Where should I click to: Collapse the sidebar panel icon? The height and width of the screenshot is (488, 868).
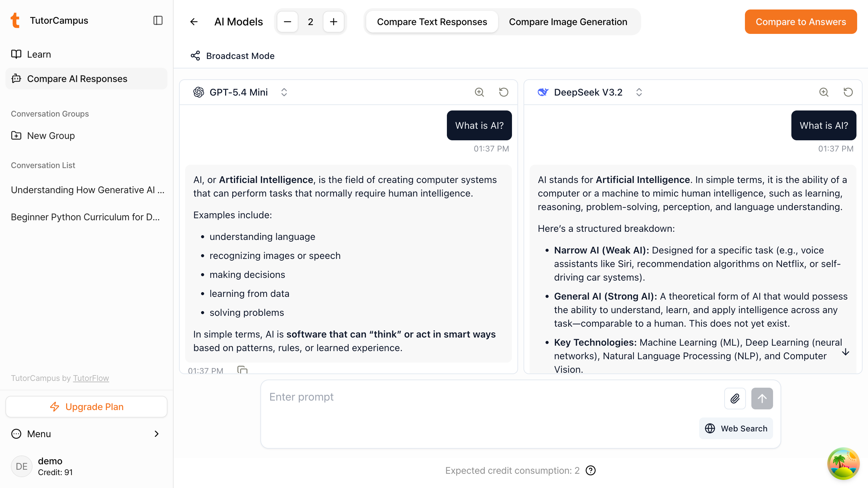(158, 20)
